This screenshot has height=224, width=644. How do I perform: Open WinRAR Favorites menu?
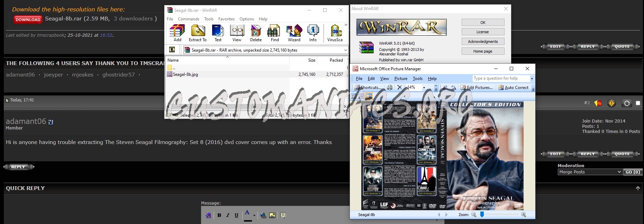pyautogui.click(x=226, y=19)
